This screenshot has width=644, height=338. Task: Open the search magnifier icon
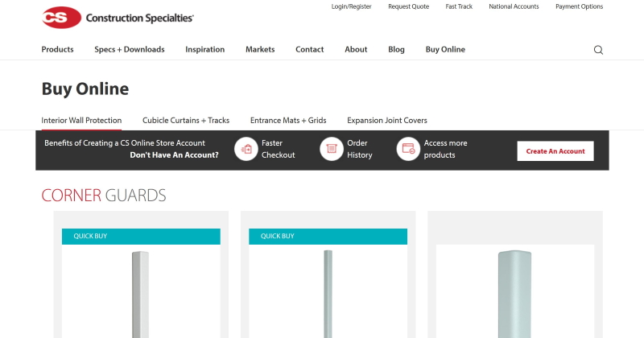click(x=598, y=50)
